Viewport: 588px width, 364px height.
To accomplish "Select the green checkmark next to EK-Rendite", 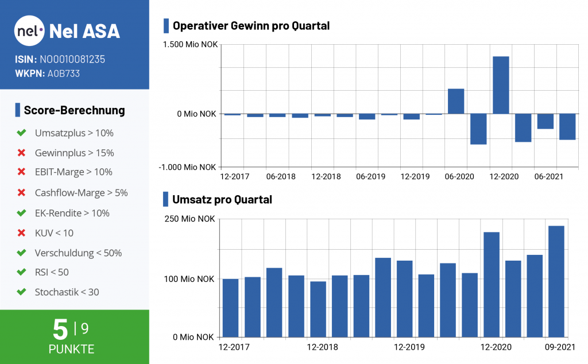I will coord(21,213).
